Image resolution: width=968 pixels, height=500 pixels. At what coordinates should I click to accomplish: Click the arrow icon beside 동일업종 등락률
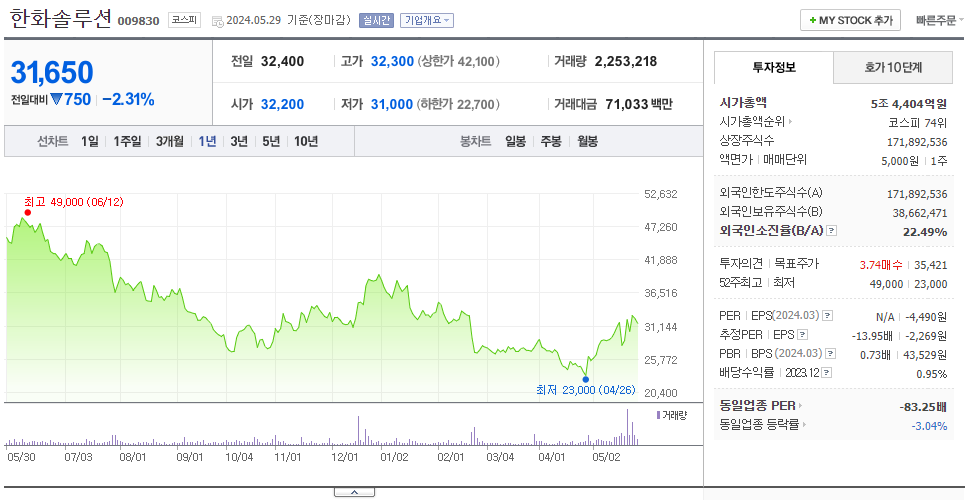[806, 425]
